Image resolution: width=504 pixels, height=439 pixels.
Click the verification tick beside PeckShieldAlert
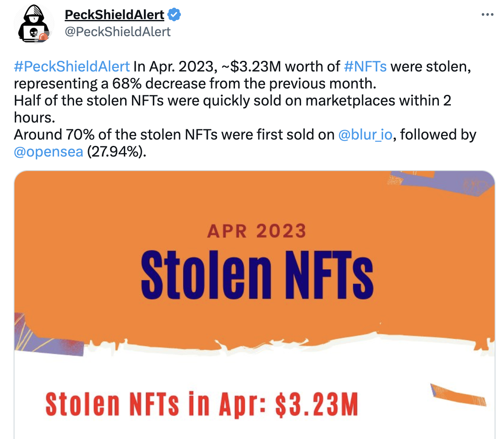(x=173, y=14)
